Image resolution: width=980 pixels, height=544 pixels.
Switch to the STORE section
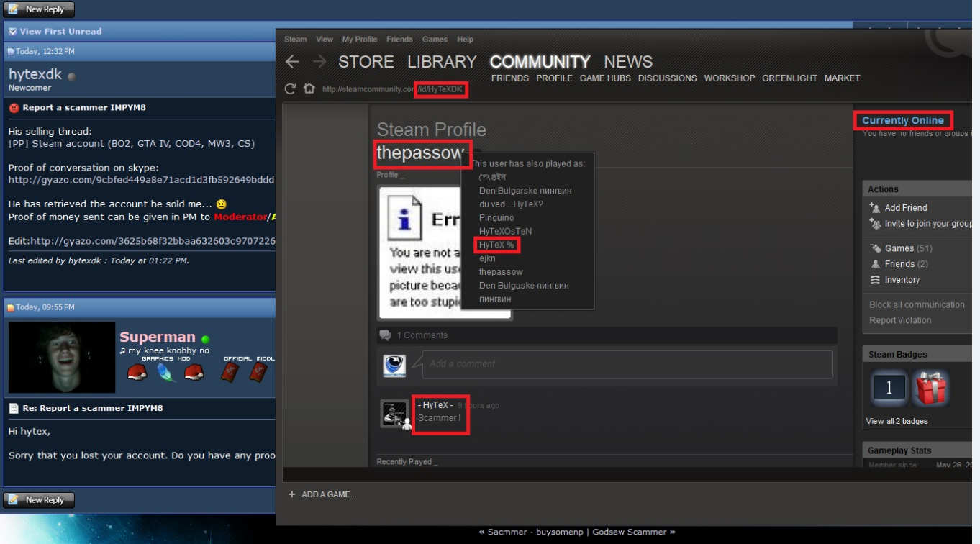coord(366,62)
